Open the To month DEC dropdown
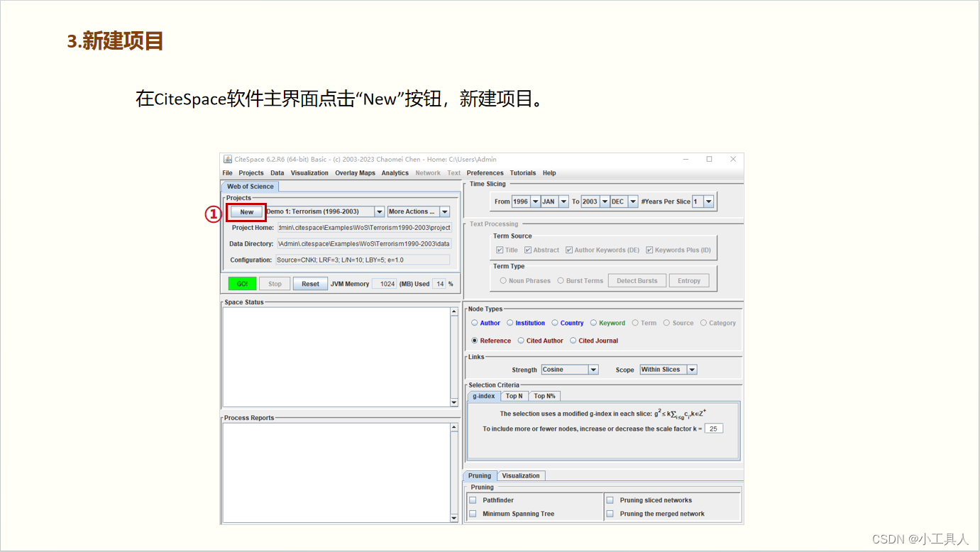Image resolution: width=980 pixels, height=552 pixels. [x=633, y=202]
